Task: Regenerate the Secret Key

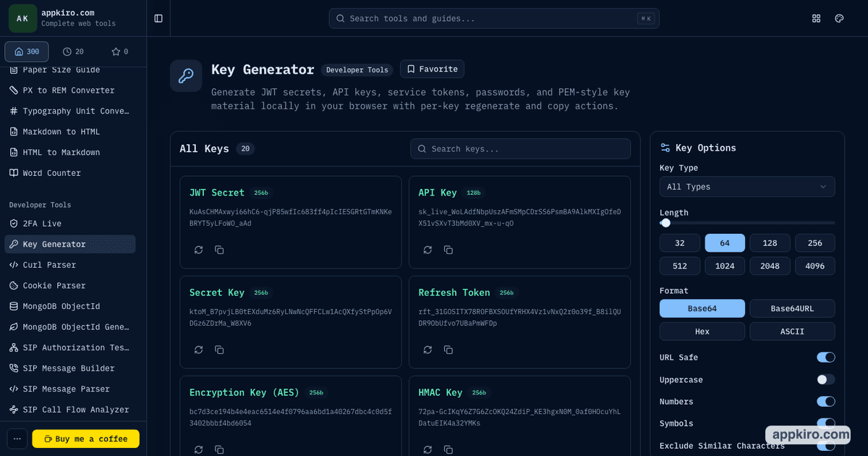Action: 198,350
